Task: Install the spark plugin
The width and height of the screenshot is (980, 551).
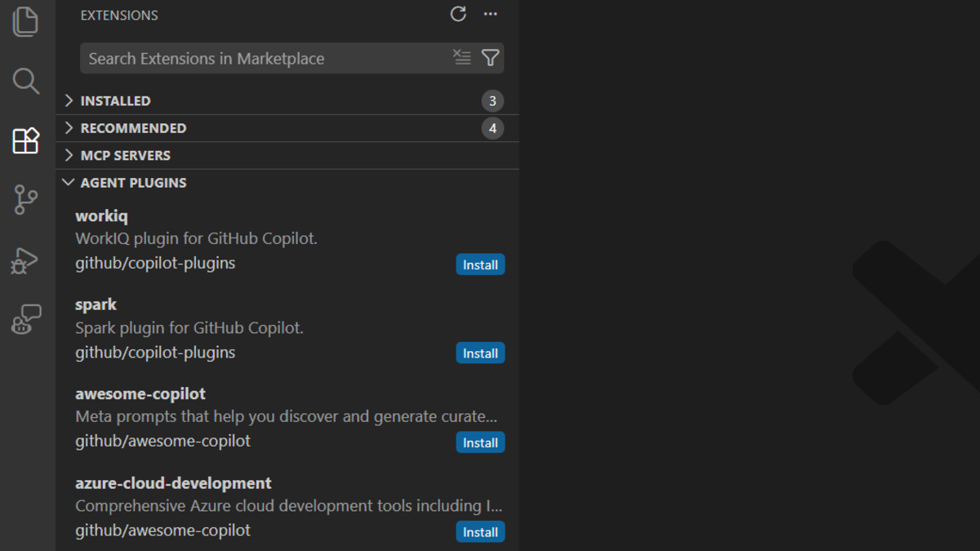Action: click(x=479, y=353)
